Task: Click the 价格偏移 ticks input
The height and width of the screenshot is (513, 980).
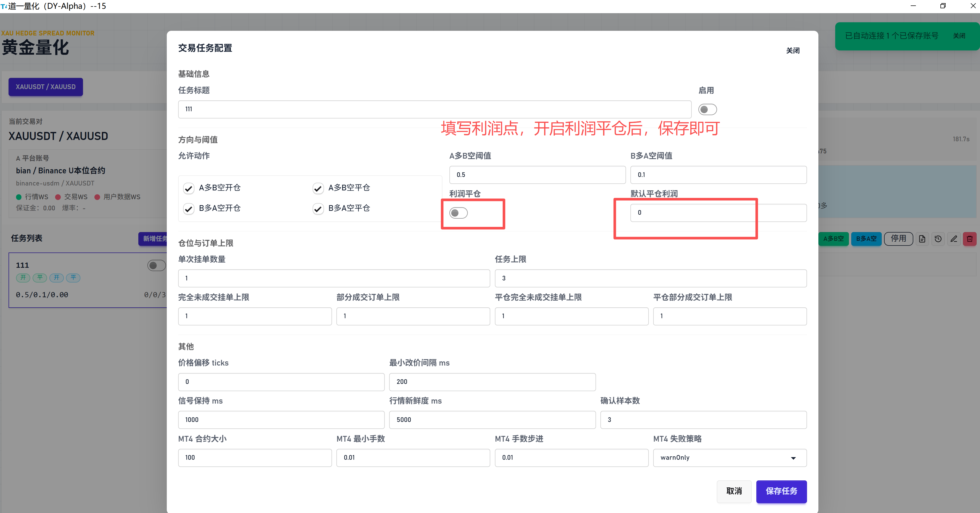Action: [281, 382]
